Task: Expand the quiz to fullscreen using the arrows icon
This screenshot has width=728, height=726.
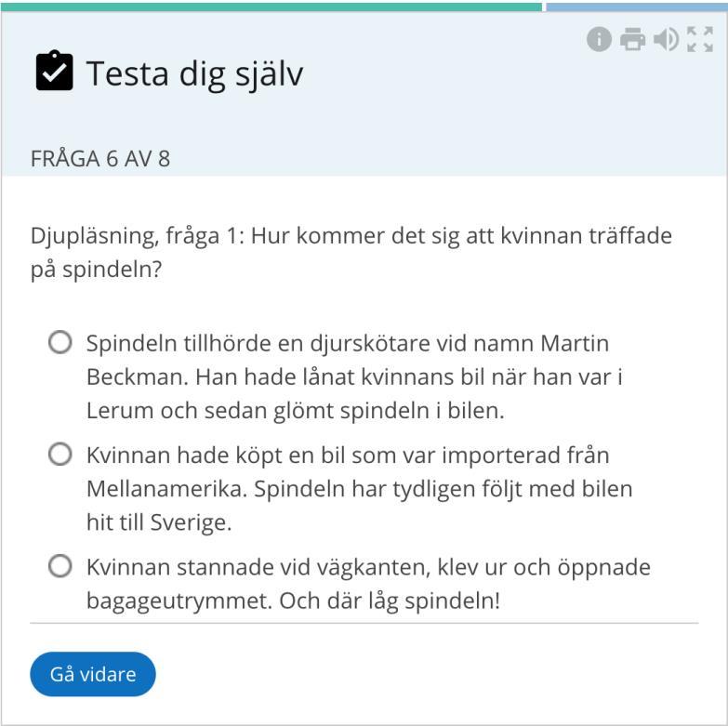Action: [x=700, y=39]
